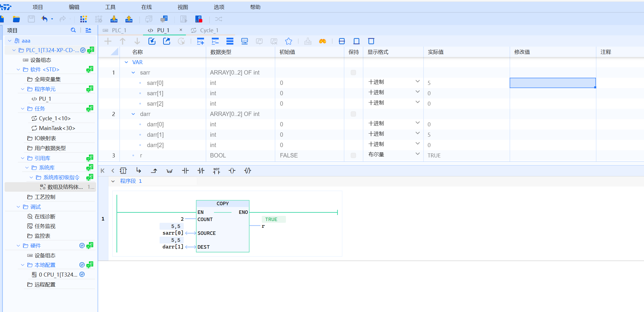Open MainTask<30> in project tree
Viewport: 644px width, 312px height.
coord(57,128)
